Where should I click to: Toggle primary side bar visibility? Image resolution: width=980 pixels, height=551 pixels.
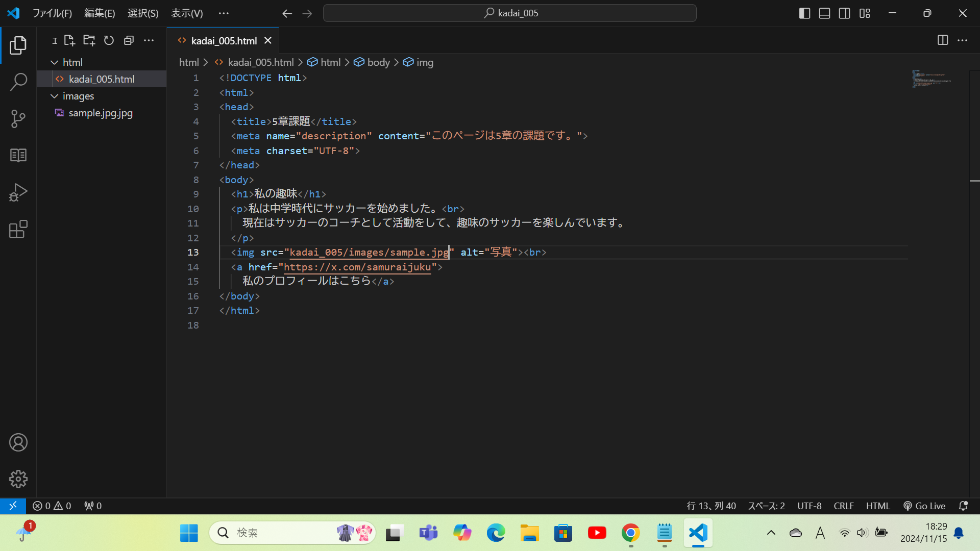coord(804,13)
